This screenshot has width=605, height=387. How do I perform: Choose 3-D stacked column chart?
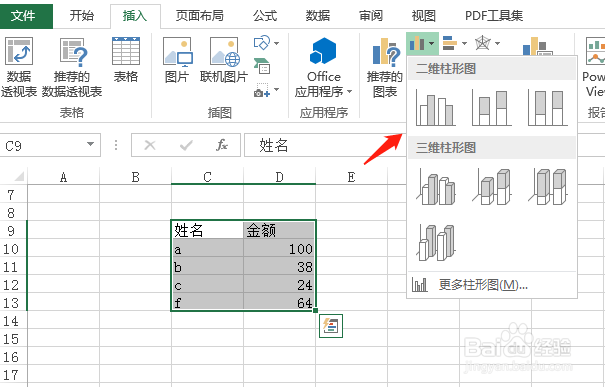coord(492,187)
